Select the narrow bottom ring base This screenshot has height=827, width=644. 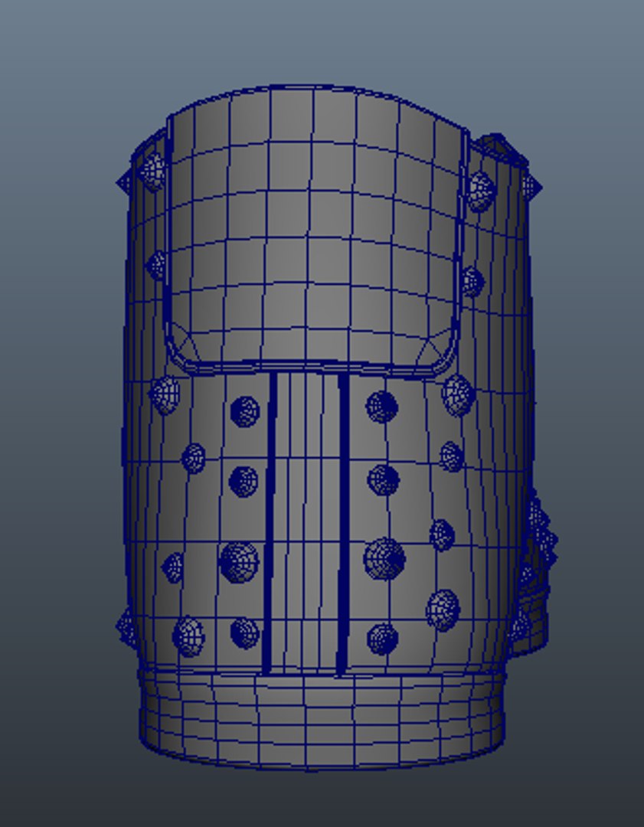click(322, 720)
